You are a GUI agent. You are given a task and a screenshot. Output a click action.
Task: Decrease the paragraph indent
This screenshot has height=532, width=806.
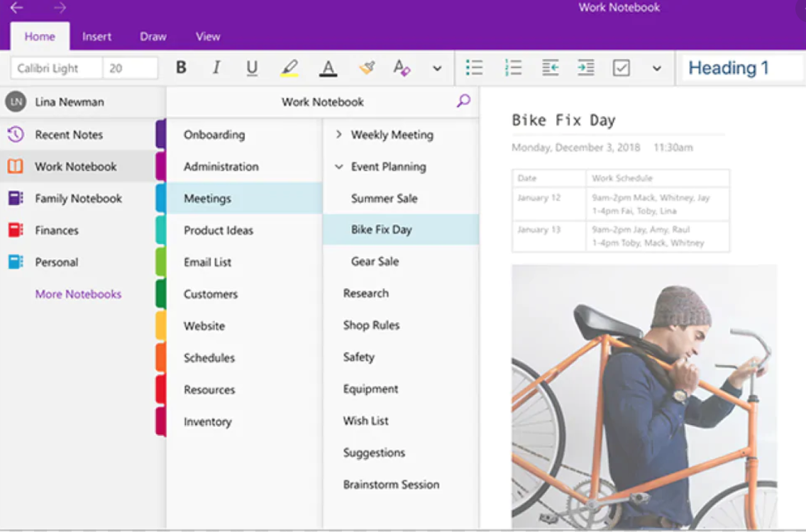tap(550, 67)
